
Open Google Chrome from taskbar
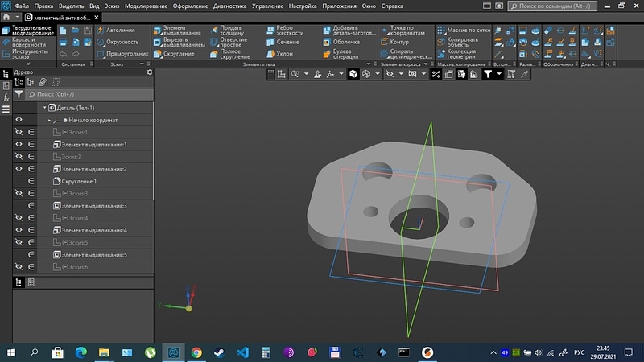196,352
